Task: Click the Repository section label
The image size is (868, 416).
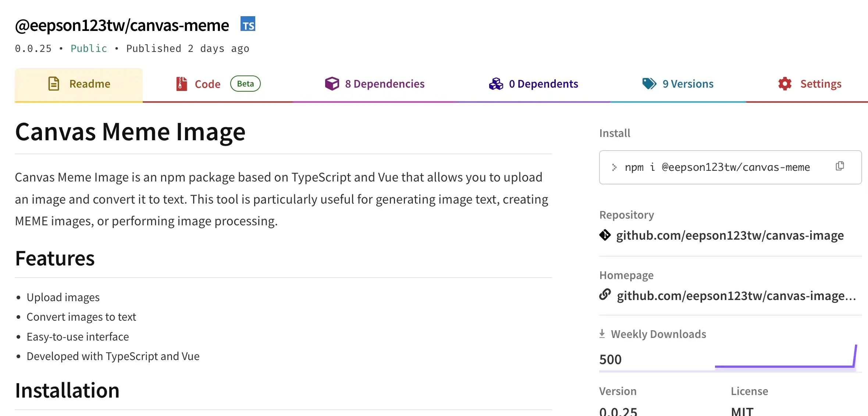Action: [x=627, y=215]
